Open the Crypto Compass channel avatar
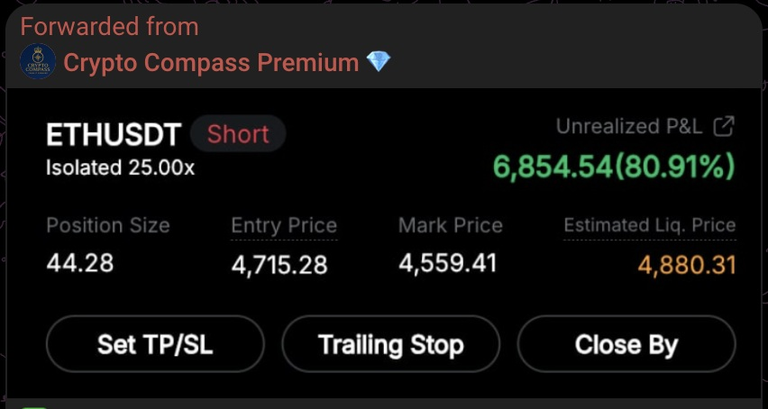 38,62
